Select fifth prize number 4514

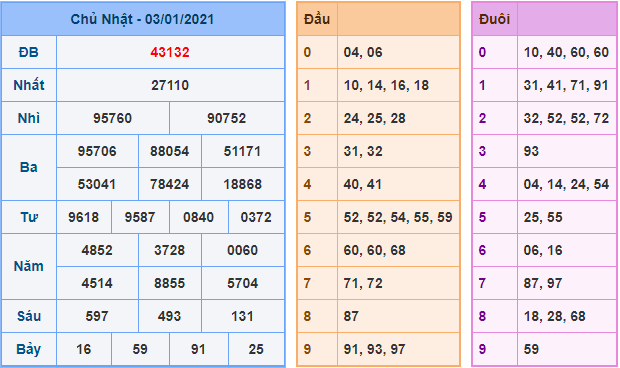tap(97, 283)
